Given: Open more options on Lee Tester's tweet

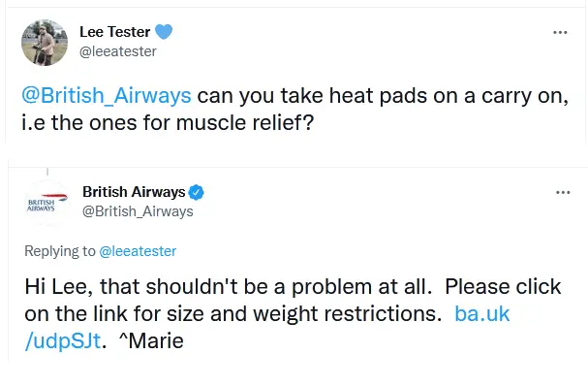Looking at the screenshot, I should [x=560, y=32].
